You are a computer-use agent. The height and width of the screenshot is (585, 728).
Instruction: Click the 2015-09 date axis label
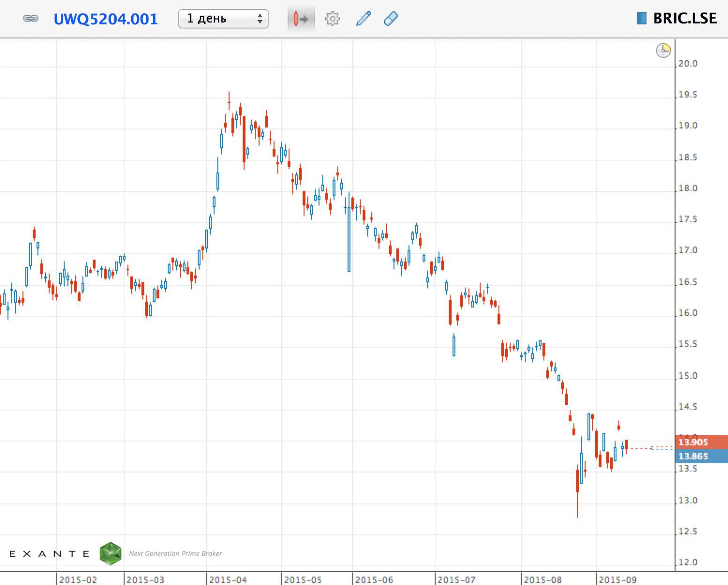(617, 580)
